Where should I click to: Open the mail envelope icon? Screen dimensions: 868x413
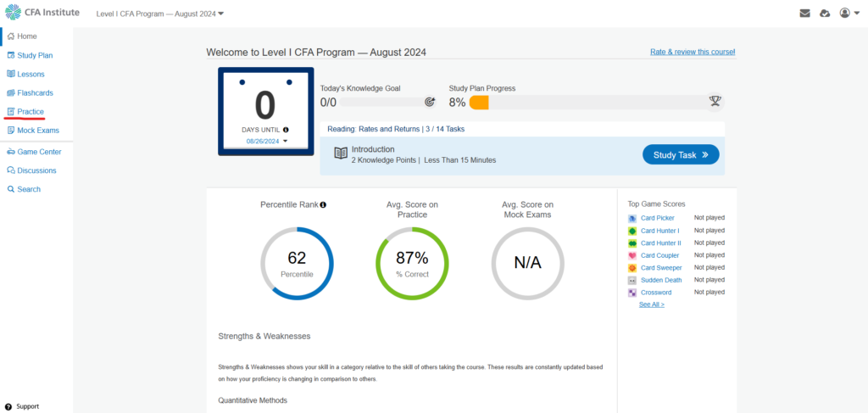point(804,14)
